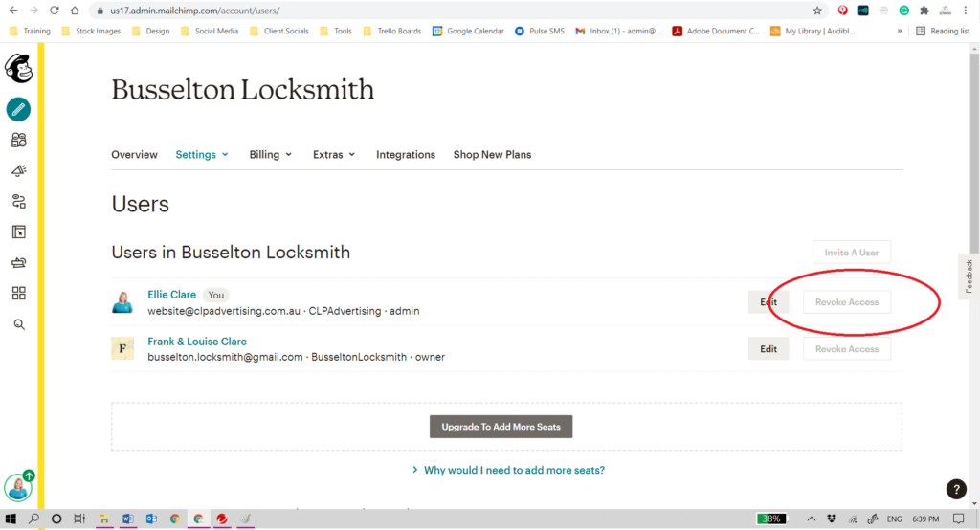Click the Feedback side tab
This screenshot has width=980, height=530.
pos(969,276)
